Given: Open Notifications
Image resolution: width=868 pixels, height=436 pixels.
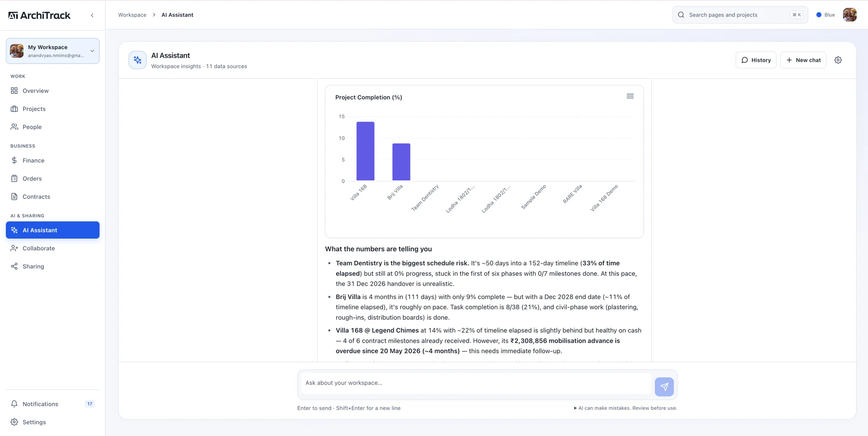Looking at the screenshot, I should [53, 404].
